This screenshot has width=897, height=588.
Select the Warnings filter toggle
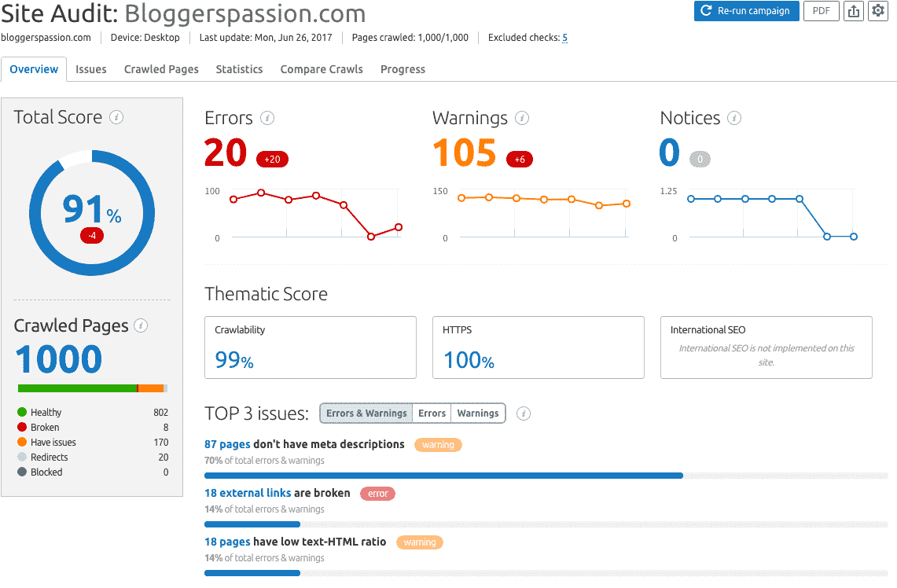coord(478,413)
